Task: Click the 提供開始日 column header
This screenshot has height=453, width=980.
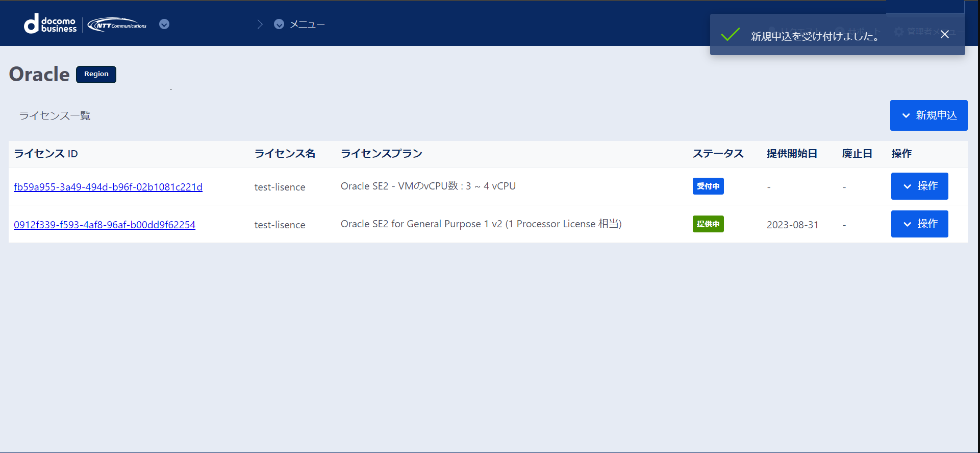Action: click(x=792, y=154)
